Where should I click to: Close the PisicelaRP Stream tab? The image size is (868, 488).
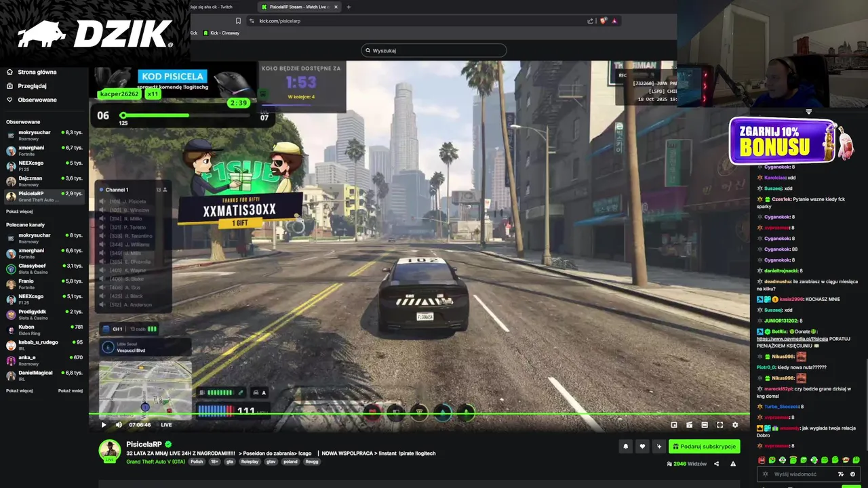(336, 7)
